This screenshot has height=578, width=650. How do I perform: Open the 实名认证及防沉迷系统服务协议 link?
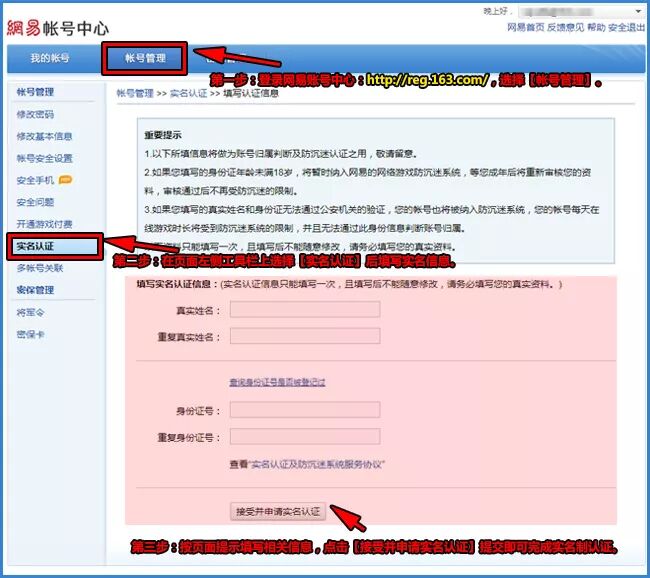pyautogui.click(x=317, y=464)
